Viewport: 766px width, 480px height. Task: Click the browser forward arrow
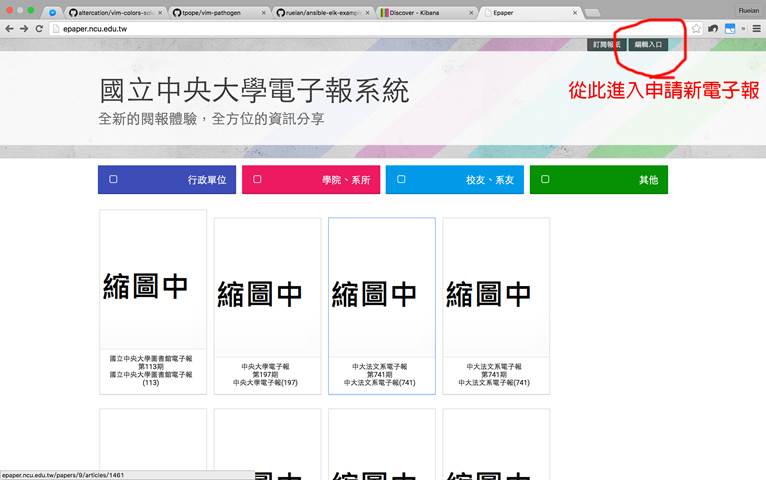pos(24,29)
